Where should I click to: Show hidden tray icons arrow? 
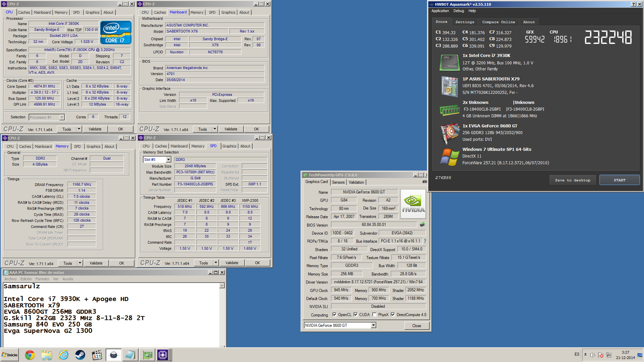585,355
